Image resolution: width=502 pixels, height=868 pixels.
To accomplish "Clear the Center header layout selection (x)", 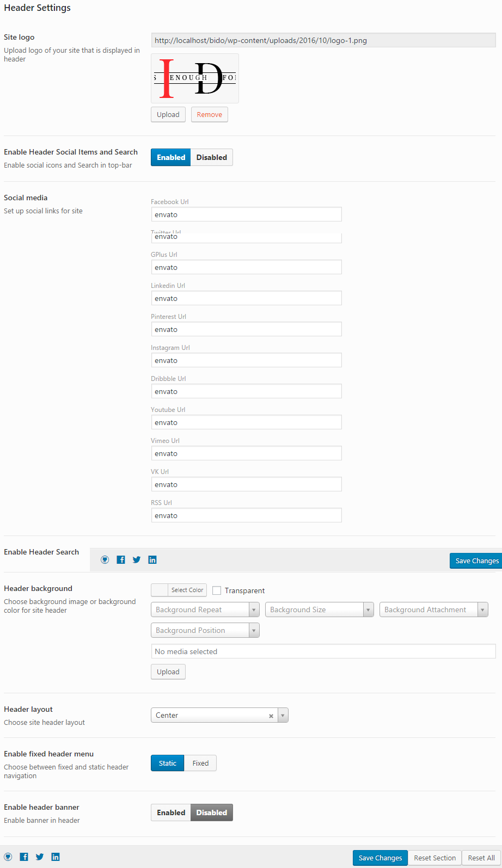I will click(x=271, y=716).
